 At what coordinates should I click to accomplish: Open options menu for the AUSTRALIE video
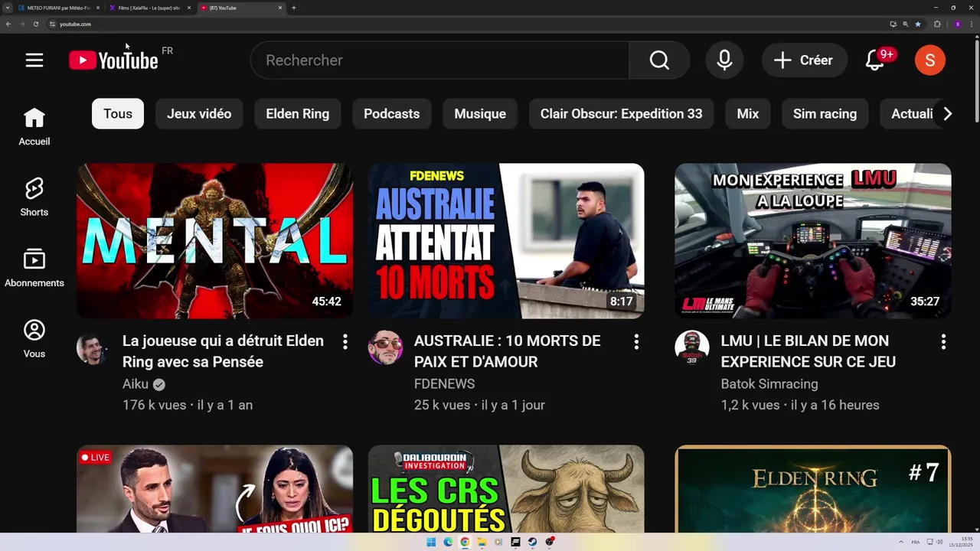[x=636, y=342]
